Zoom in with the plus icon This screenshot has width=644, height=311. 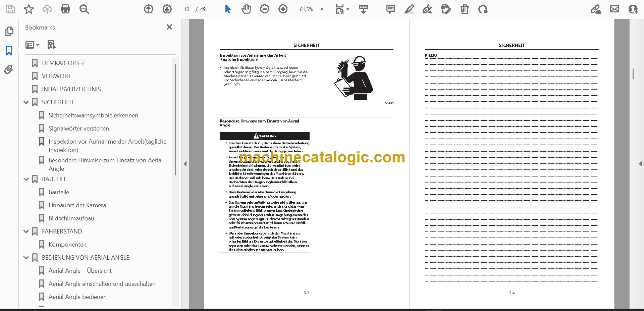click(x=283, y=9)
